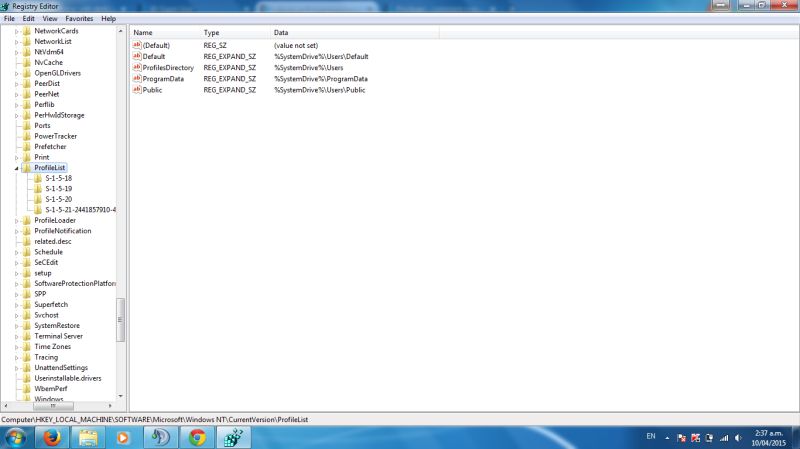Click the %SystemDrive%\Users\Public data value

click(319, 90)
